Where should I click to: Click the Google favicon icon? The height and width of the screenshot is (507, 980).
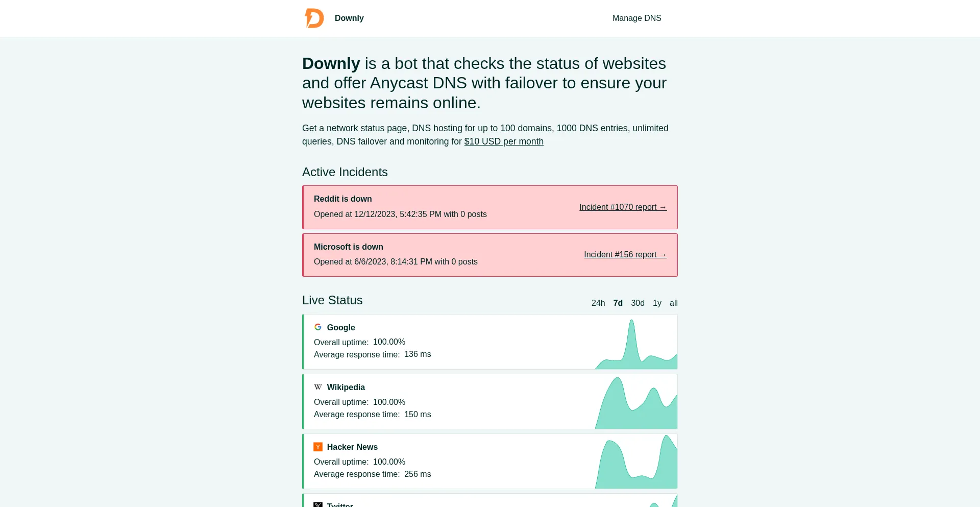point(318,327)
